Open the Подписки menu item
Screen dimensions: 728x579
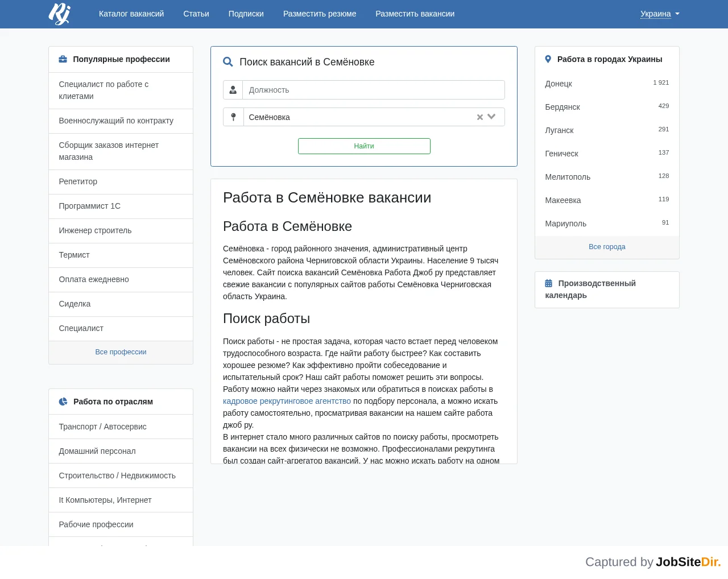point(246,14)
